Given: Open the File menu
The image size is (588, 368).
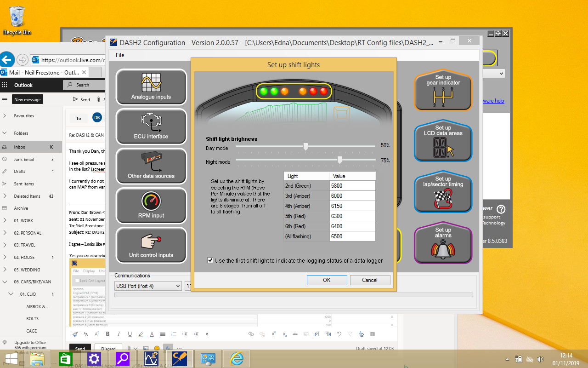Looking at the screenshot, I should (x=120, y=55).
